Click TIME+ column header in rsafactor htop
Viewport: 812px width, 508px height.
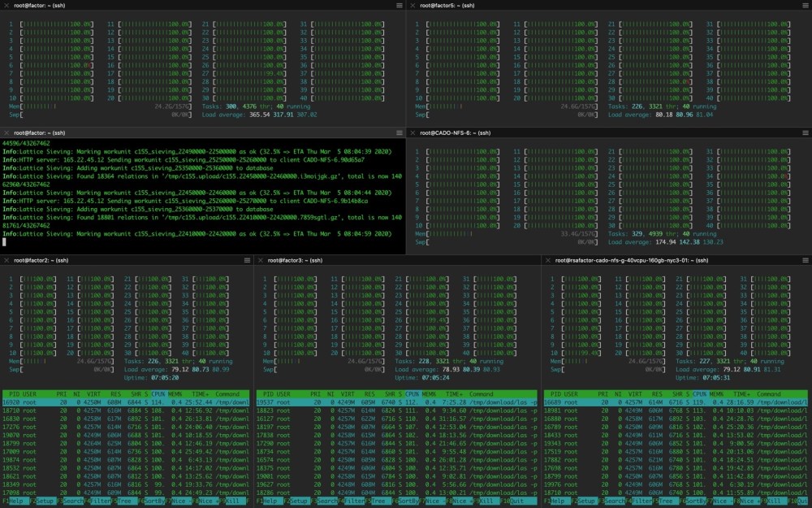point(743,393)
